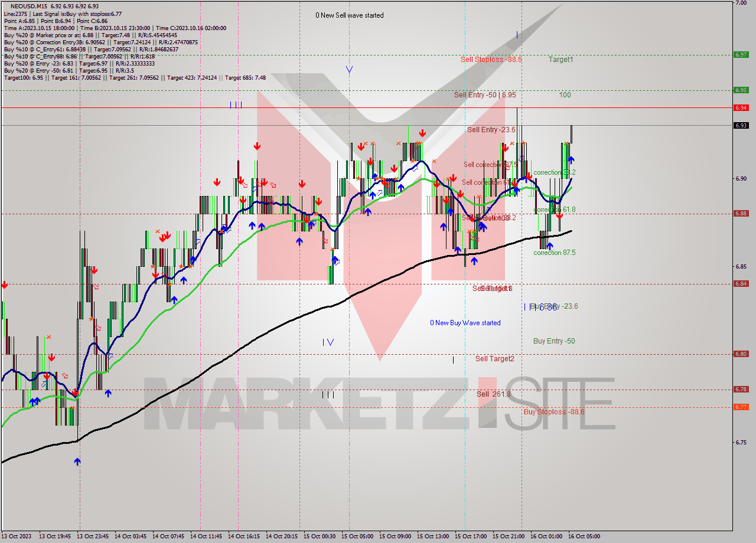This screenshot has width=756, height=543.
Task: Click the red 6.80 price tag
Action: coord(741,354)
